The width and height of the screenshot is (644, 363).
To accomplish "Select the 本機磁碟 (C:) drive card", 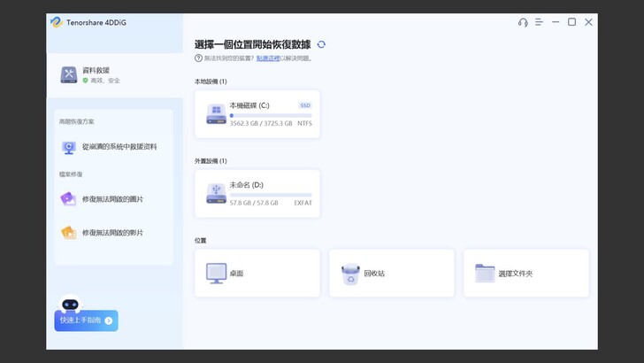I will (257, 113).
